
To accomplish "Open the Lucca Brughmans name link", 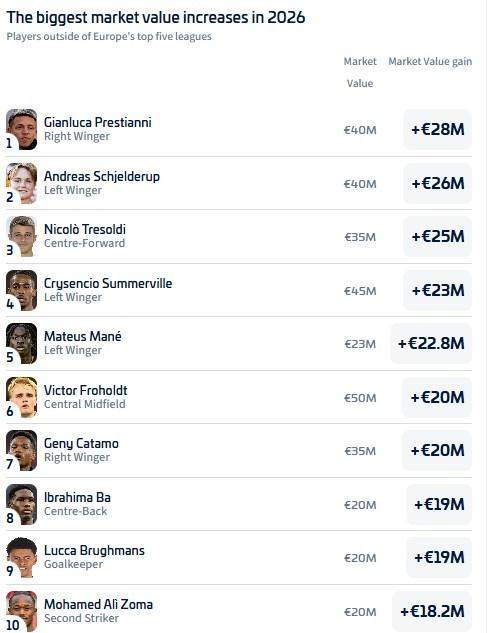I will (x=94, y=551).
